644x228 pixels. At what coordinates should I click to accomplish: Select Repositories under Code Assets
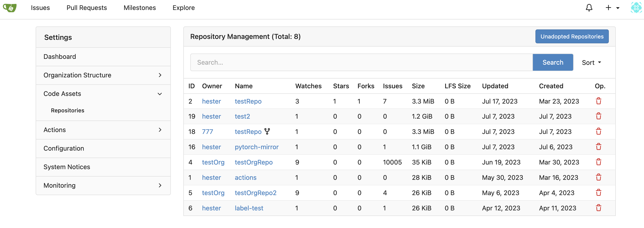pos(68,110)
